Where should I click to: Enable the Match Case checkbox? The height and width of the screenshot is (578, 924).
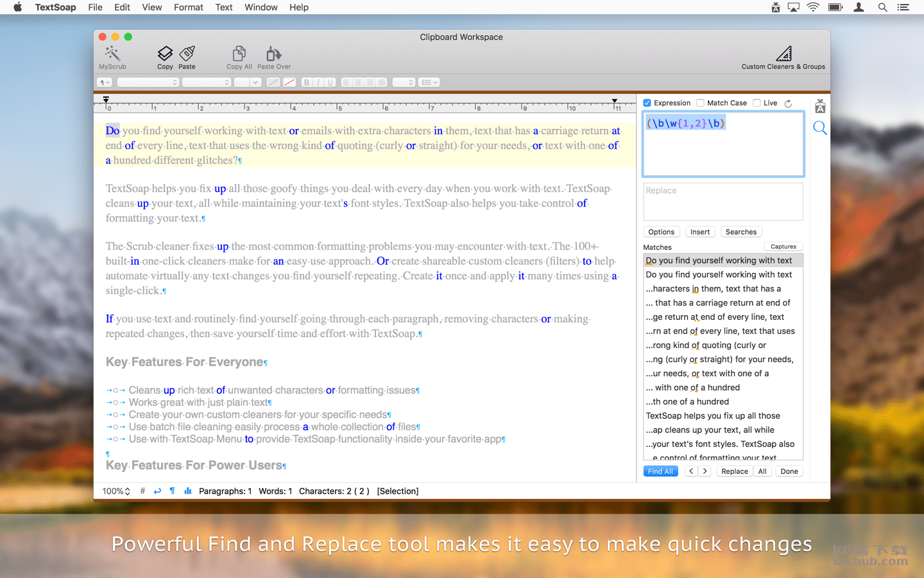701,103
